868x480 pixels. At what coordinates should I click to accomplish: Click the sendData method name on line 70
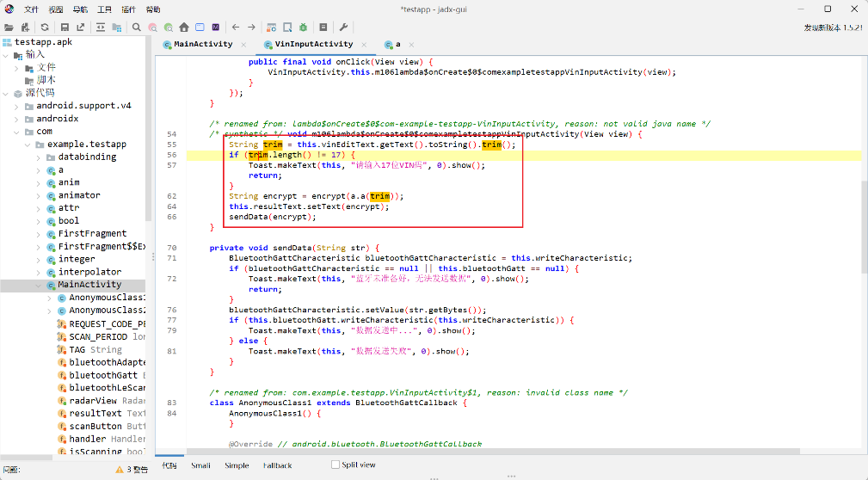292,248
